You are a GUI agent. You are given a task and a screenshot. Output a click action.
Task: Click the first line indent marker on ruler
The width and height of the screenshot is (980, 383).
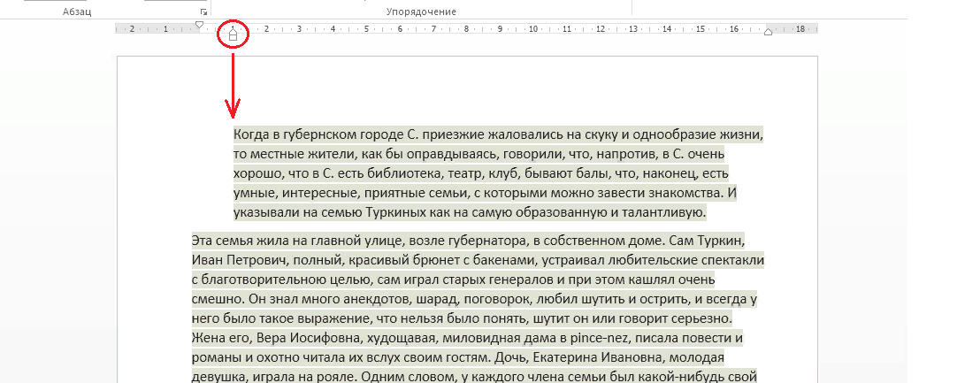pyautogui.click(x=199, y=25)
